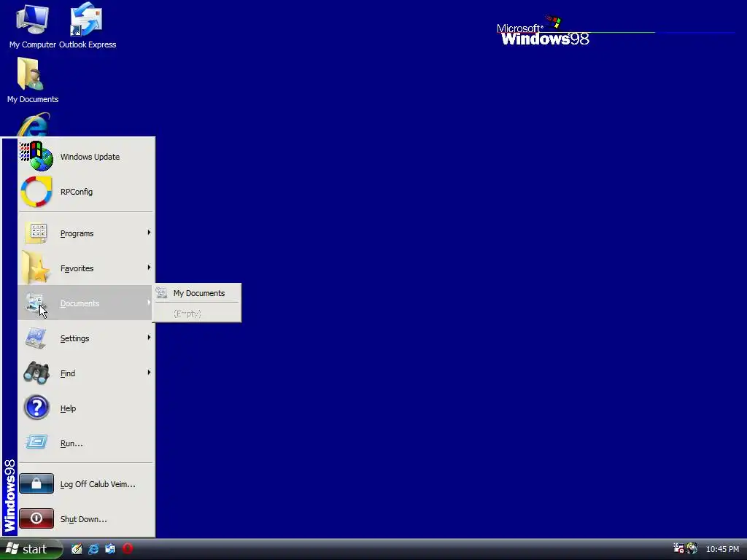Click Shut Down... in the Start menu

tap(86, 519)
